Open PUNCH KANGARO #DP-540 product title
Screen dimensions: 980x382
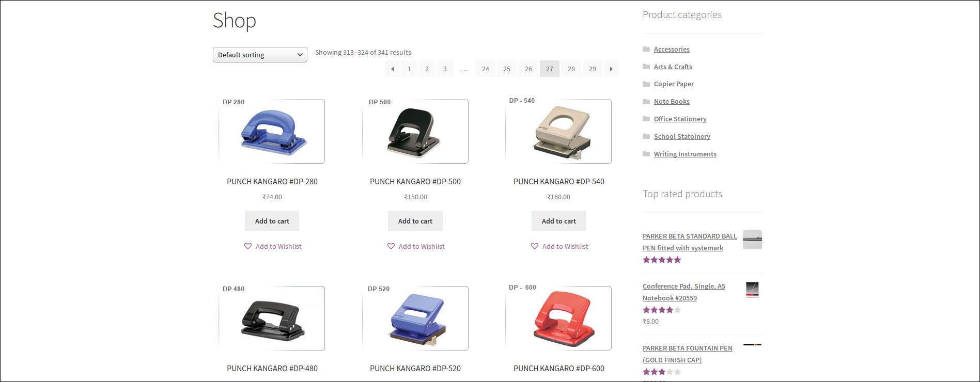[559, 182]
